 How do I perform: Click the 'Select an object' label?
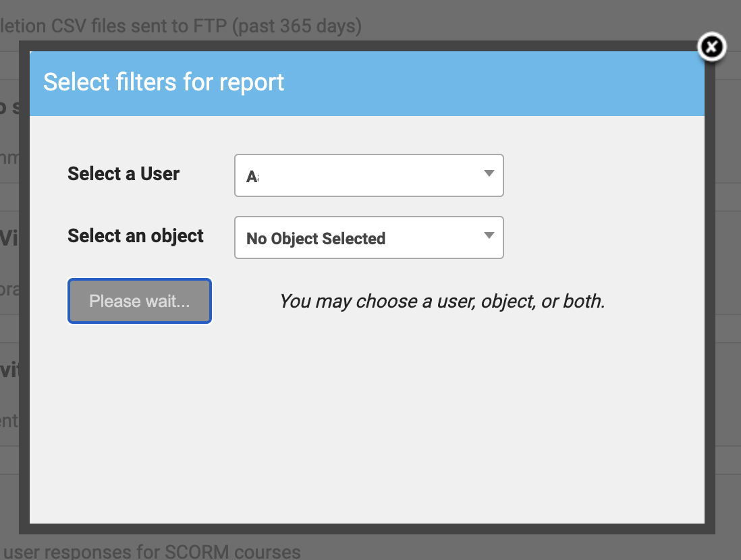coord(135,236)
